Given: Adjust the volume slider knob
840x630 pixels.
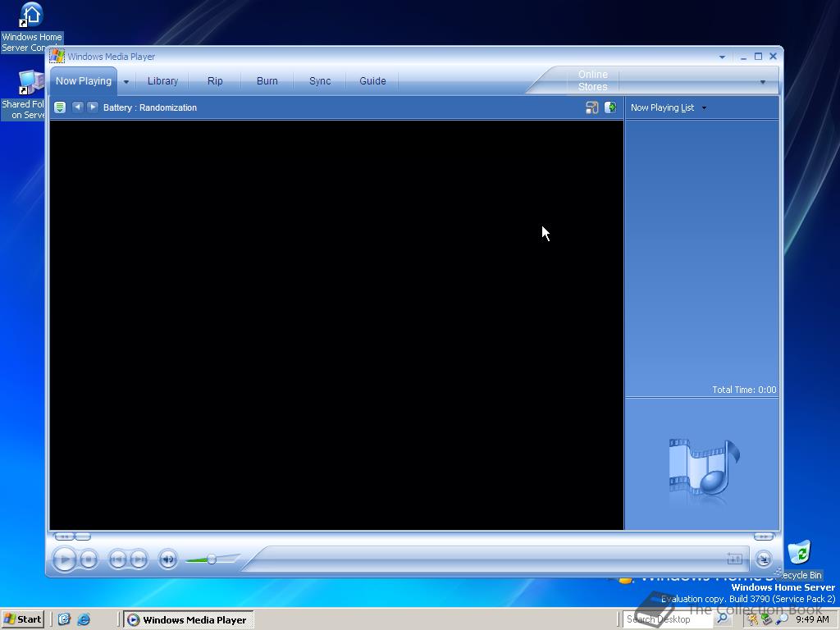Looking at the screenshot, I should point(212,559).
